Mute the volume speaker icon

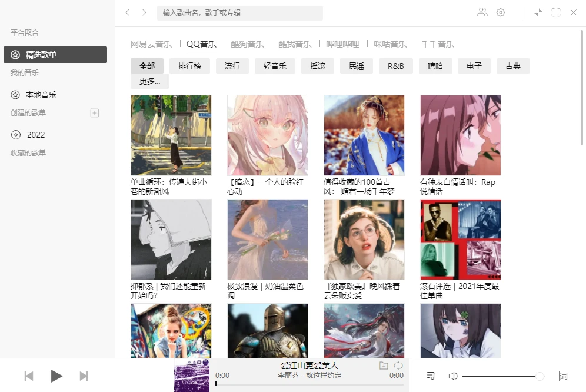[x=452, y=376]
